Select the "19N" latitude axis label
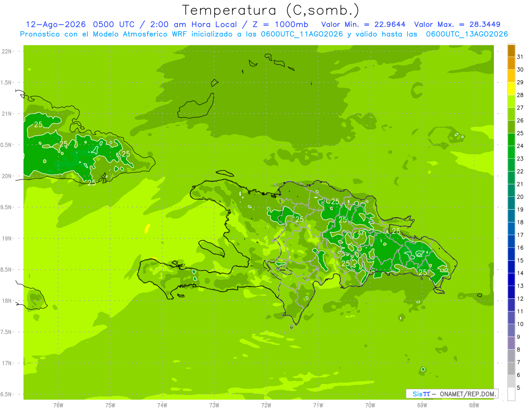The height and width of the screenshot is (411, 532). pyautogui.click(x=7, y=239)
